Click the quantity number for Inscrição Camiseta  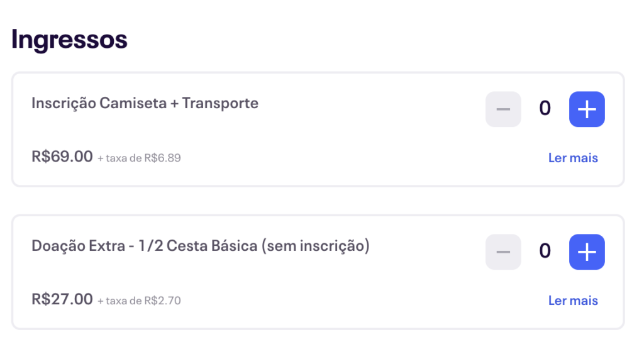[x=545, y=109]
